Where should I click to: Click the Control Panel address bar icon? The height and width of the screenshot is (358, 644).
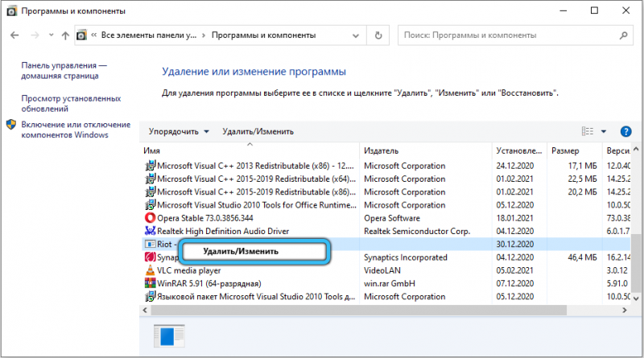click(x=82, y=35)
